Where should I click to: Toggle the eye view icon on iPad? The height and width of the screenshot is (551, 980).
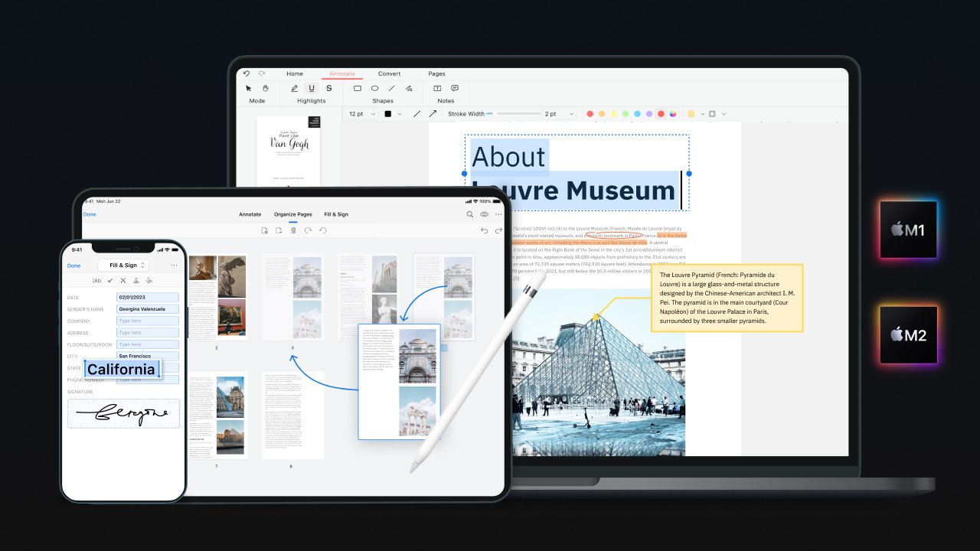tap(485, 214)
